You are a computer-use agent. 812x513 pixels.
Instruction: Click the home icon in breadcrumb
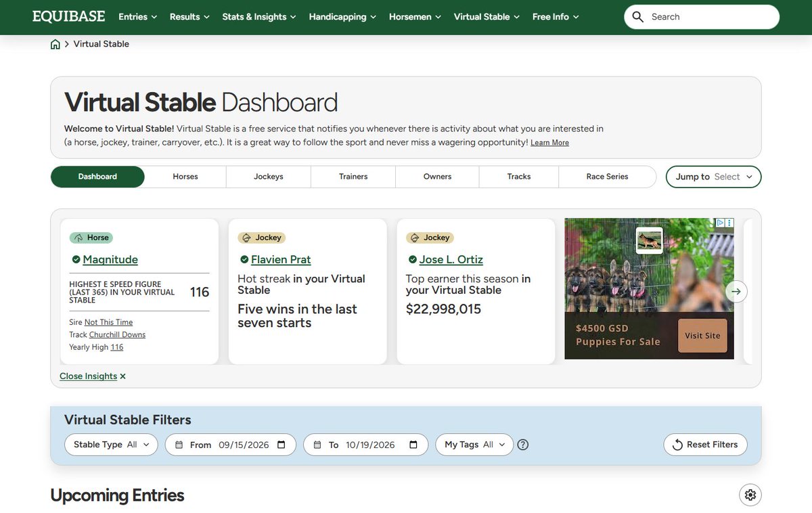click(55, 44)
